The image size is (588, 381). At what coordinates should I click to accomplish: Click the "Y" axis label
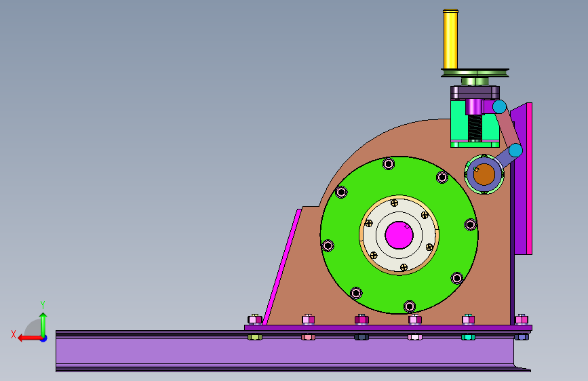click(43, 305)
